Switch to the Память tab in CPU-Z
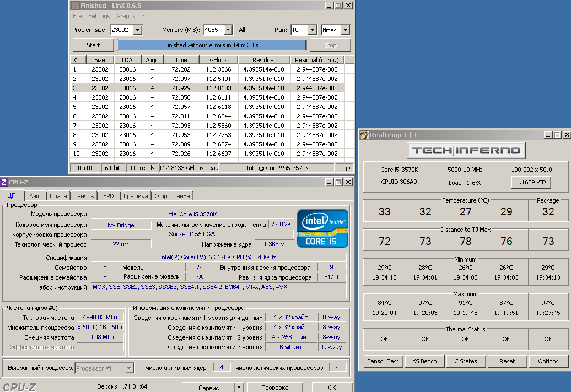 (x=83, y=196)
